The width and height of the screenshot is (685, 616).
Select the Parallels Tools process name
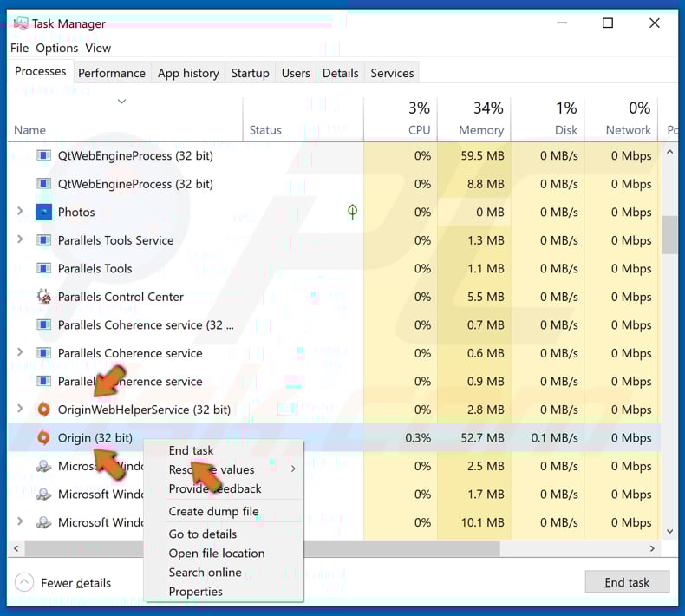coord(95,268)
